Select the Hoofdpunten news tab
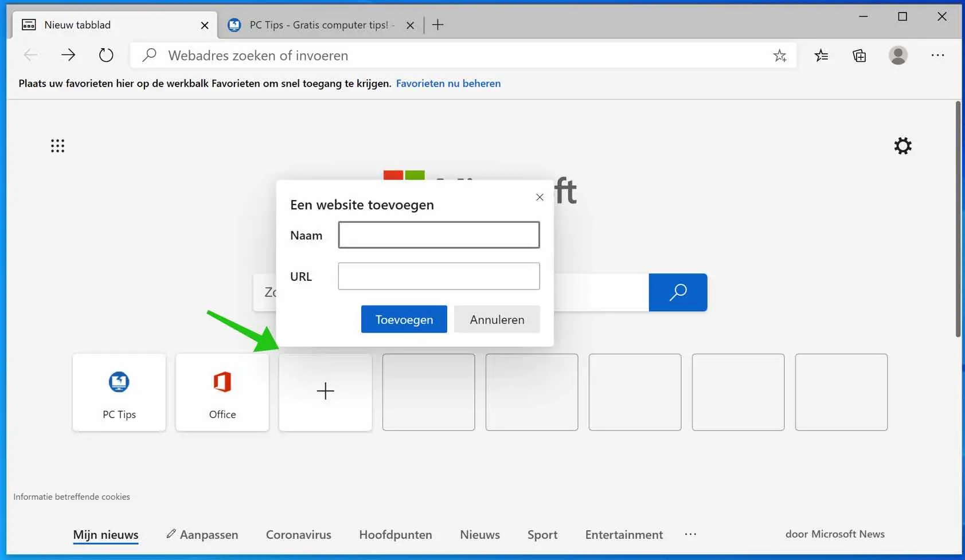965x560 pixels. 396,534
